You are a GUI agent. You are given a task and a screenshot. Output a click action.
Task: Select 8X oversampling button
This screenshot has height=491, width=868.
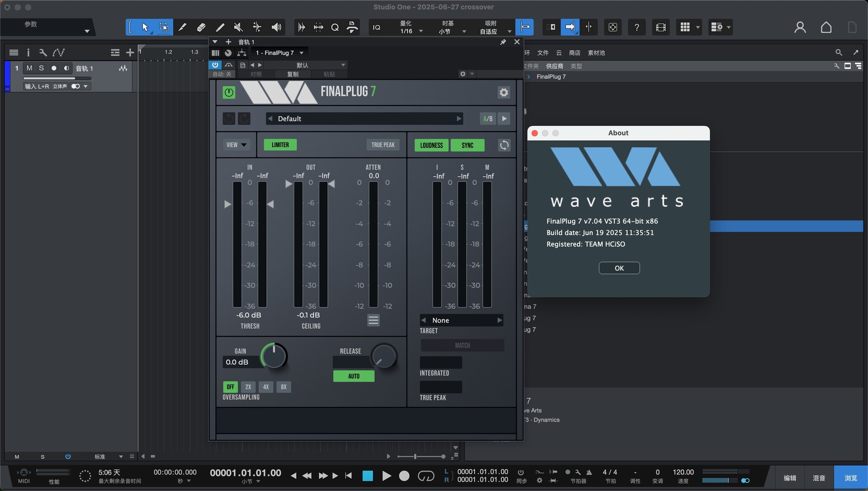283,387
